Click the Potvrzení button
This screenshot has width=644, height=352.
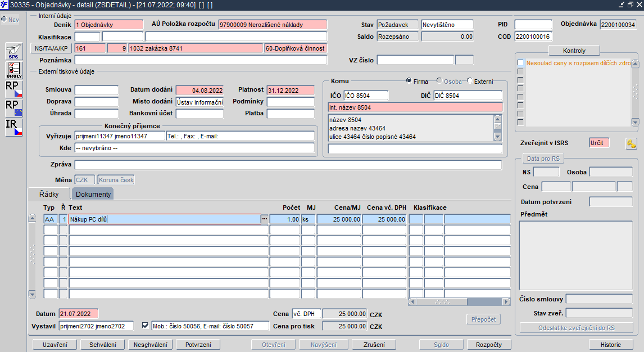[198, 345]
